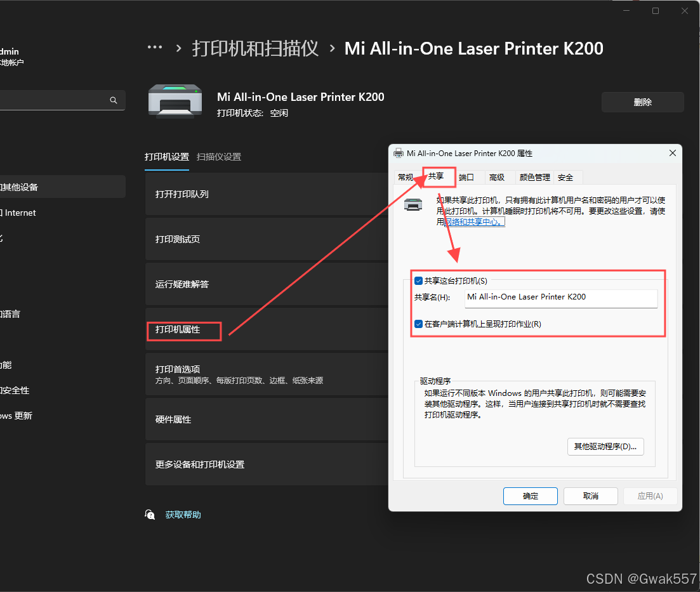
Task: Click the printer icon inside the 共享 tab
Action: (413, 204)
